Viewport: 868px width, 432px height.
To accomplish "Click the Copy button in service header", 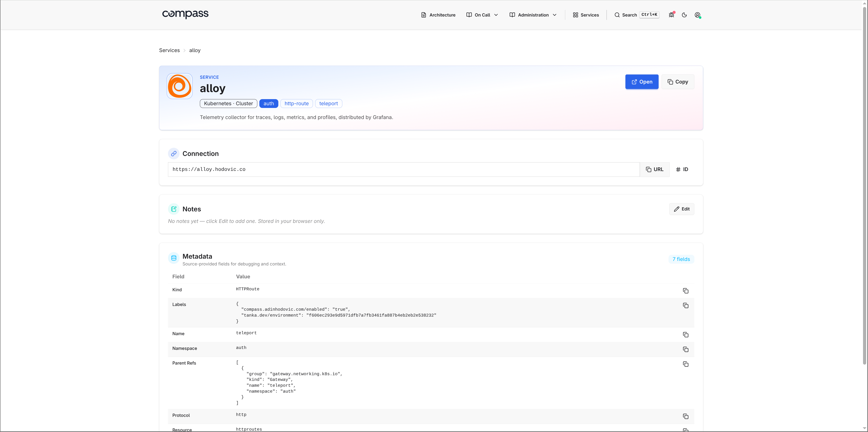I will (678, 82).
